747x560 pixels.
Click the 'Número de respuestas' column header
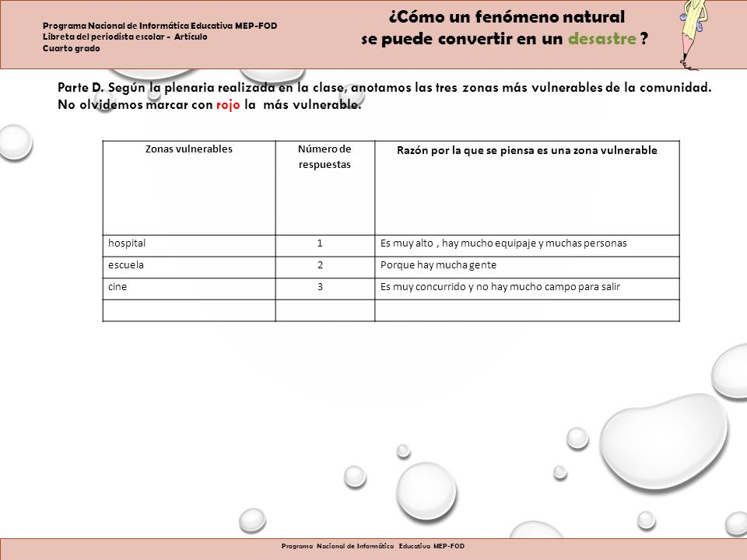325,187
